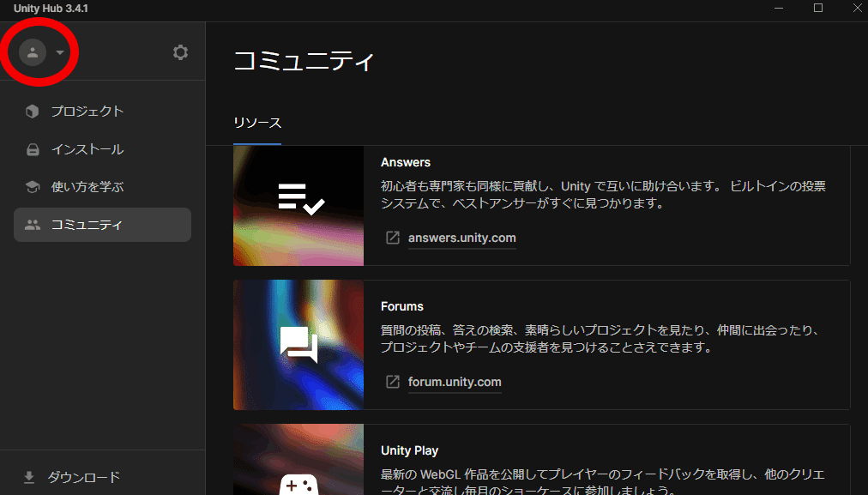Open the 使い方を学ぶ sidebar section
This screenshot has height=495, width=868.
coord(102,187)
